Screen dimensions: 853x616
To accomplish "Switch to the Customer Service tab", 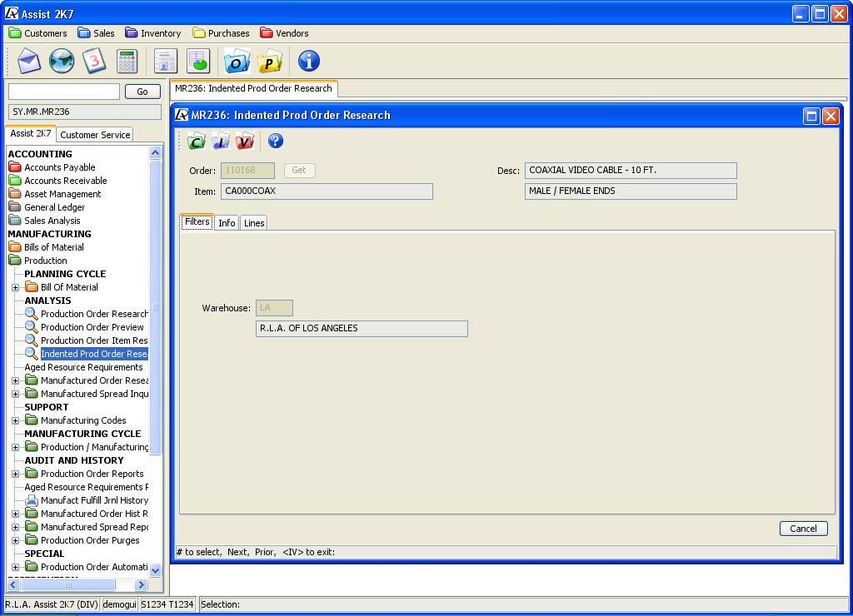I will [95, 135].
